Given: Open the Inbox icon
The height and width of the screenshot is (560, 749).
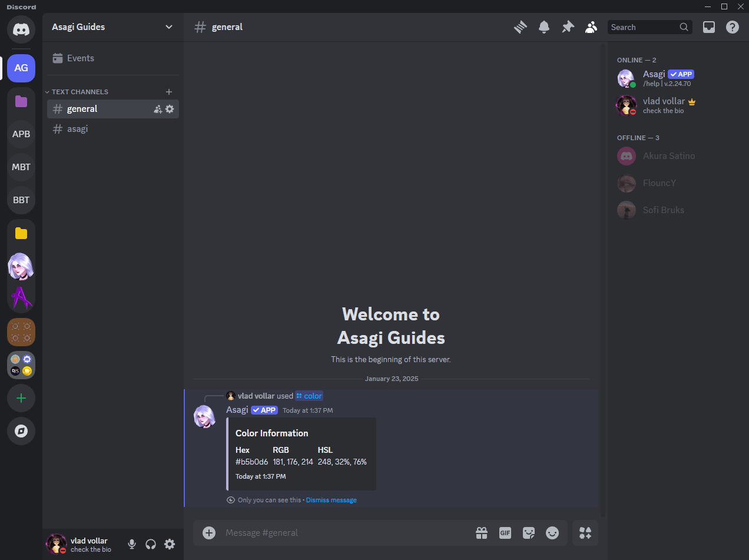Looking at the screenshot, I should (x=709, y=27).
